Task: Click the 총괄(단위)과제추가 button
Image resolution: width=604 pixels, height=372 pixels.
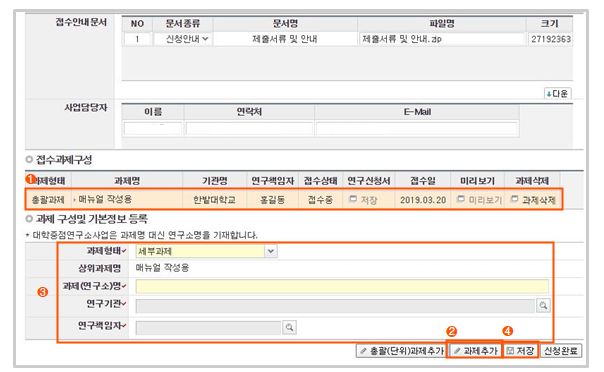Action: click(x=401, y=351)
